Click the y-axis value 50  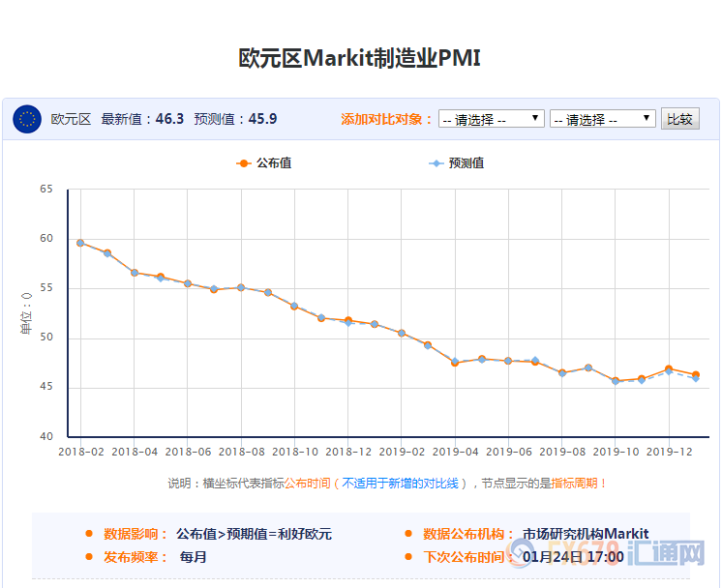coord(46,338)
